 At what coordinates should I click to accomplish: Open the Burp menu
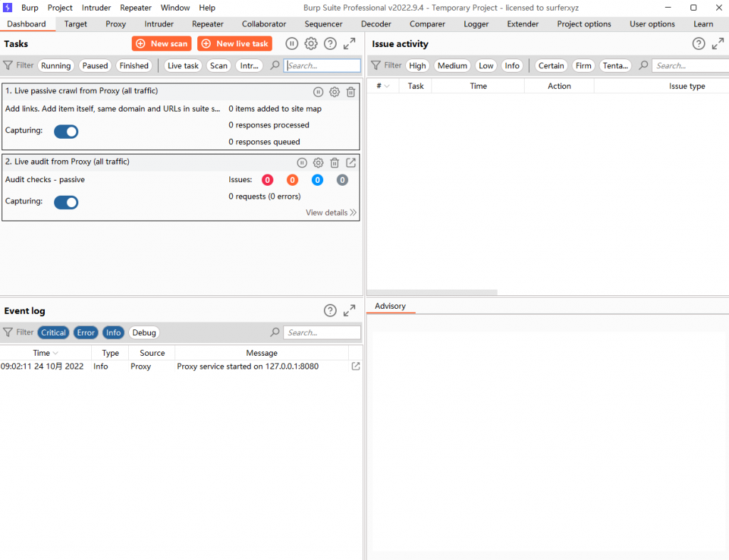[x=30, y=7]
